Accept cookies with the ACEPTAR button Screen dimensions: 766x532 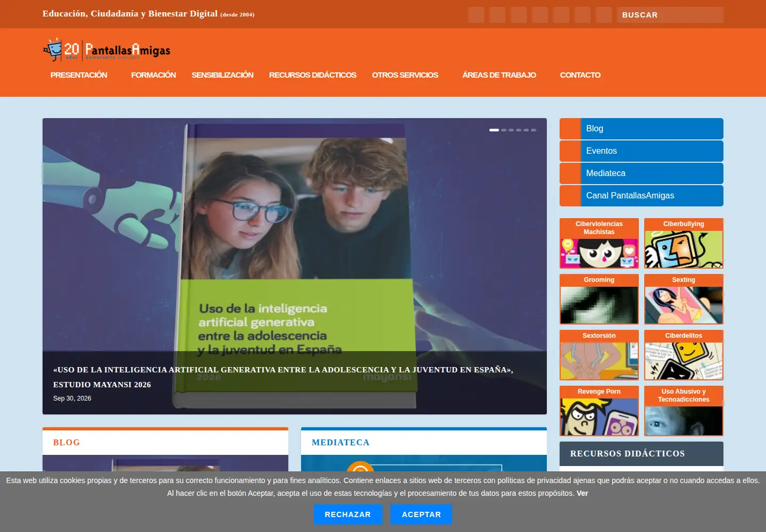point(421,514)
